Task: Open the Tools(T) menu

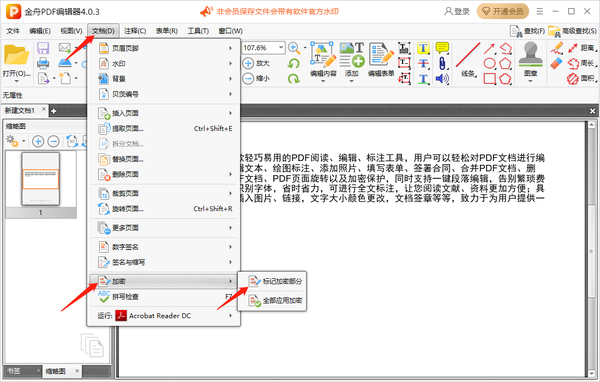Action: [198, 31]
